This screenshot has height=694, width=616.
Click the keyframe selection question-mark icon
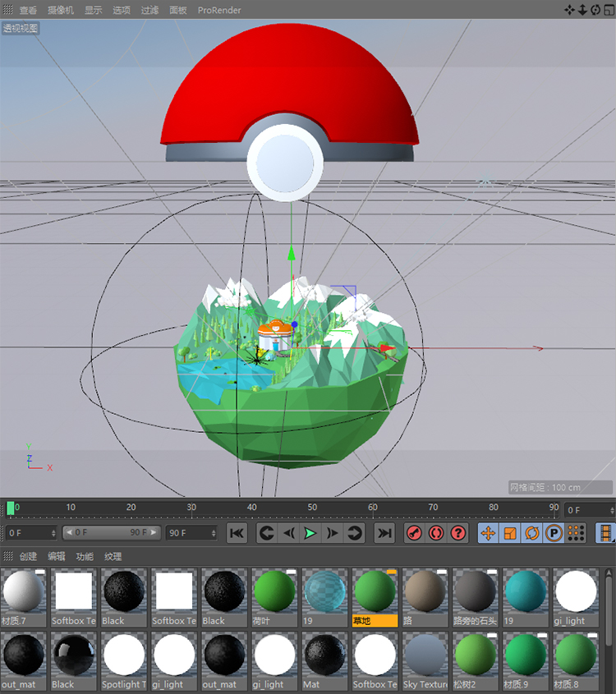click(x=458, y=533)
